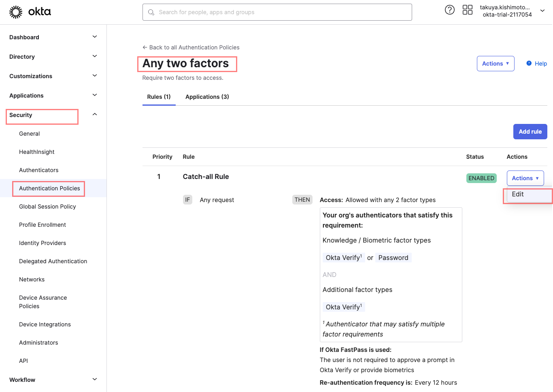Open the policy-level Actions dropdown
Screen dimensions: 553x392
pyautogui.click(x=495, y=64)
